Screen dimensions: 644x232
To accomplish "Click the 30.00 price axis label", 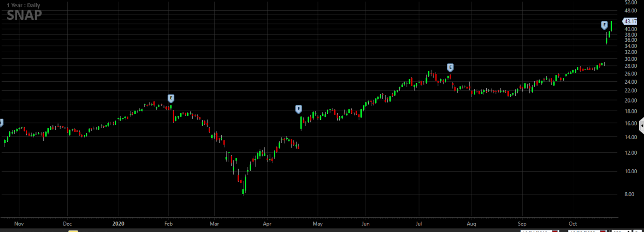I will [631, 59].
